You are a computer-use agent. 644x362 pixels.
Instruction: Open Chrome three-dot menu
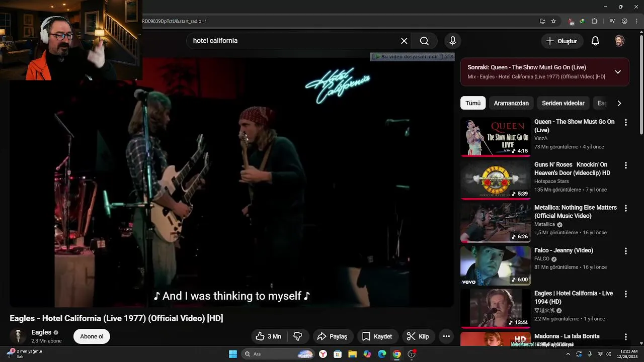click(636, 21)
